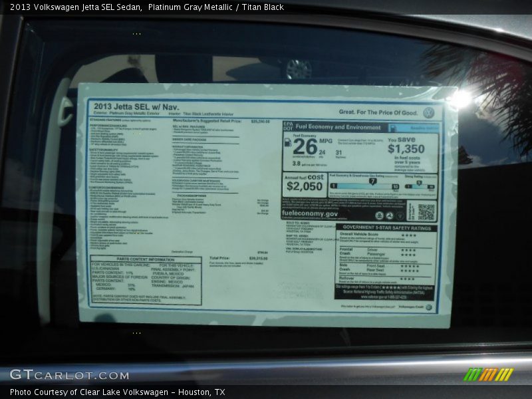Click the colored stripes logo at bottom right

coord(488,374)
